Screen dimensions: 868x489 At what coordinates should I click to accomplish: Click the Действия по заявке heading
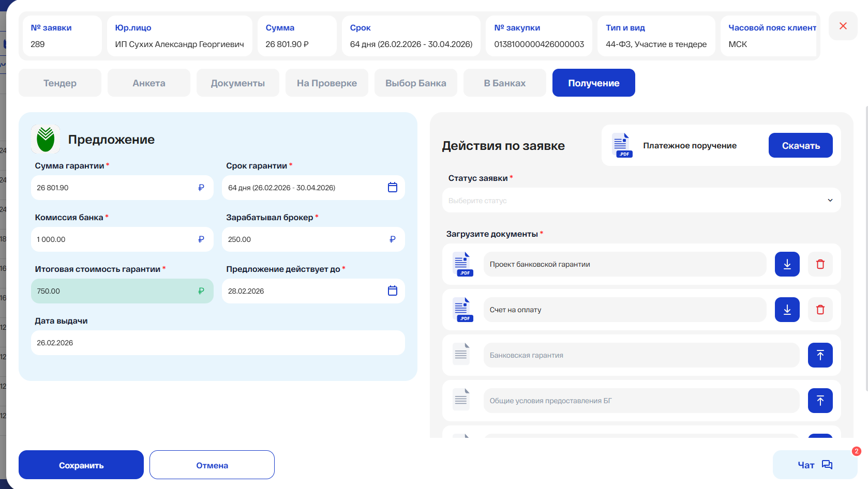click(503, 146)
